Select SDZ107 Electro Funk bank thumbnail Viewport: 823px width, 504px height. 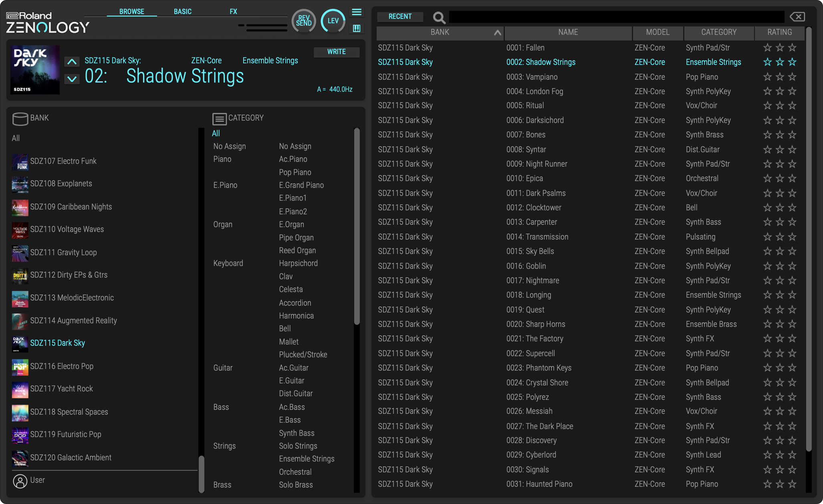pyautogui.click(x=20, y=162)
